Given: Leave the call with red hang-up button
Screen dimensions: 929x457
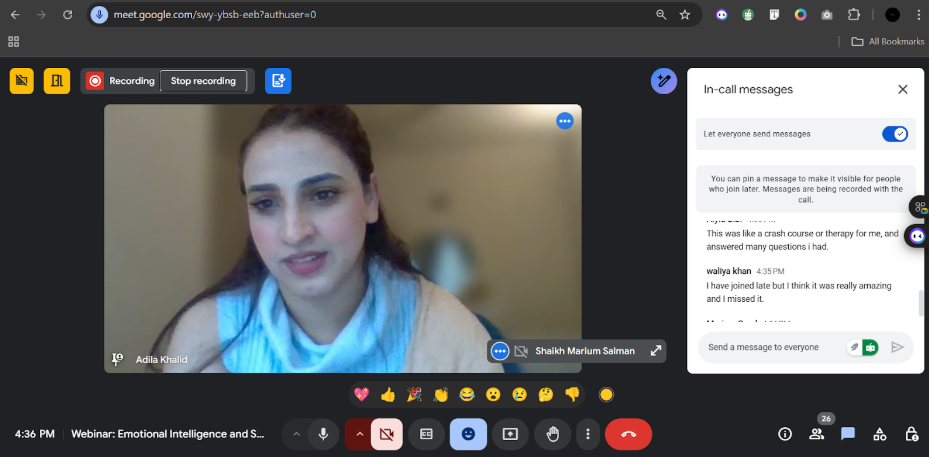Looking at the screenshot, I should click(628, 434).
